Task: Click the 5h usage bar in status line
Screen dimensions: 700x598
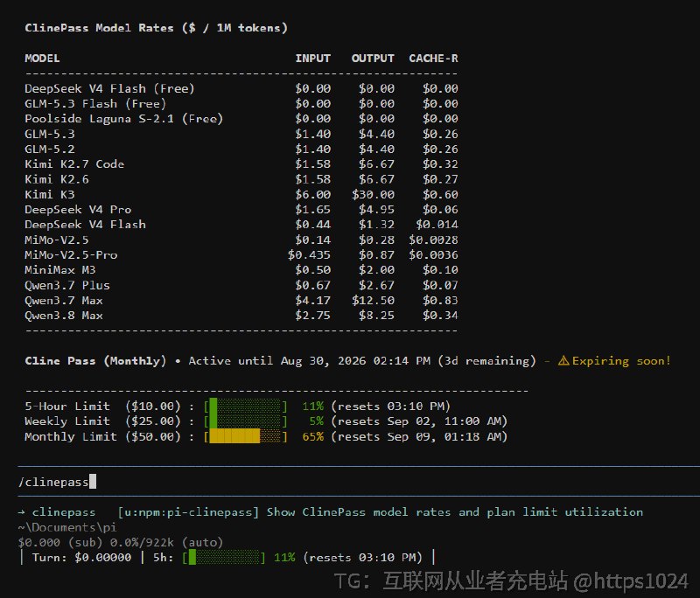Action: pyautogui.click(x=224, y=558)
